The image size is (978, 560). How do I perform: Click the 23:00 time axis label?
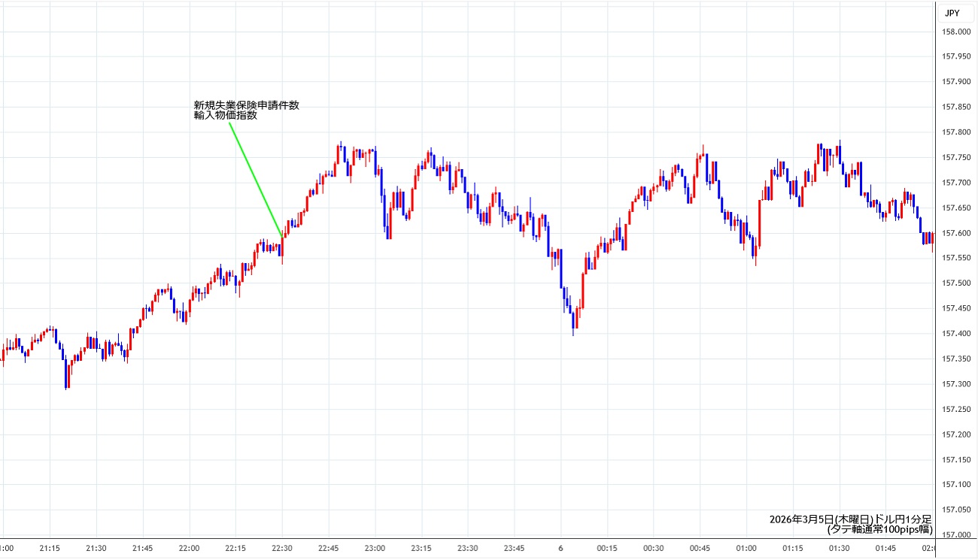375,548
